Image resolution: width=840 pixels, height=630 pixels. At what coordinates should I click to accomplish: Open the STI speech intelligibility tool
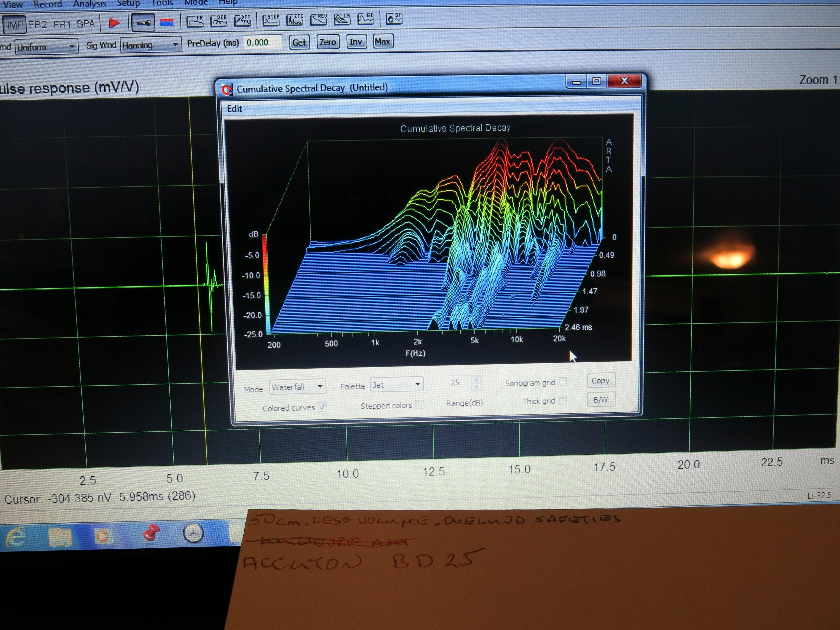pos(394,18)
